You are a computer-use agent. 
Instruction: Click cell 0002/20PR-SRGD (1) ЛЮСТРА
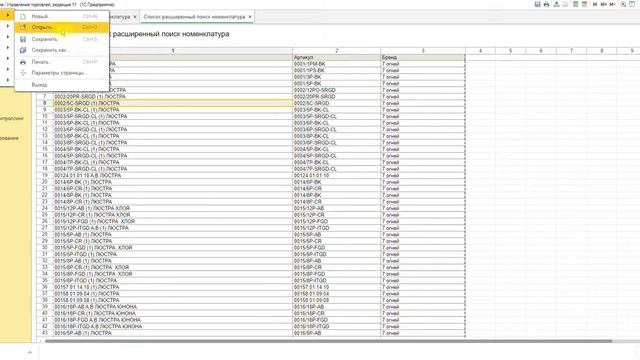click(173, 97)
